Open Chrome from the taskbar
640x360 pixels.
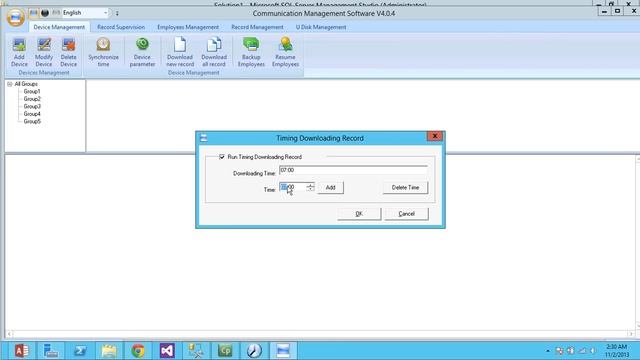138,351
